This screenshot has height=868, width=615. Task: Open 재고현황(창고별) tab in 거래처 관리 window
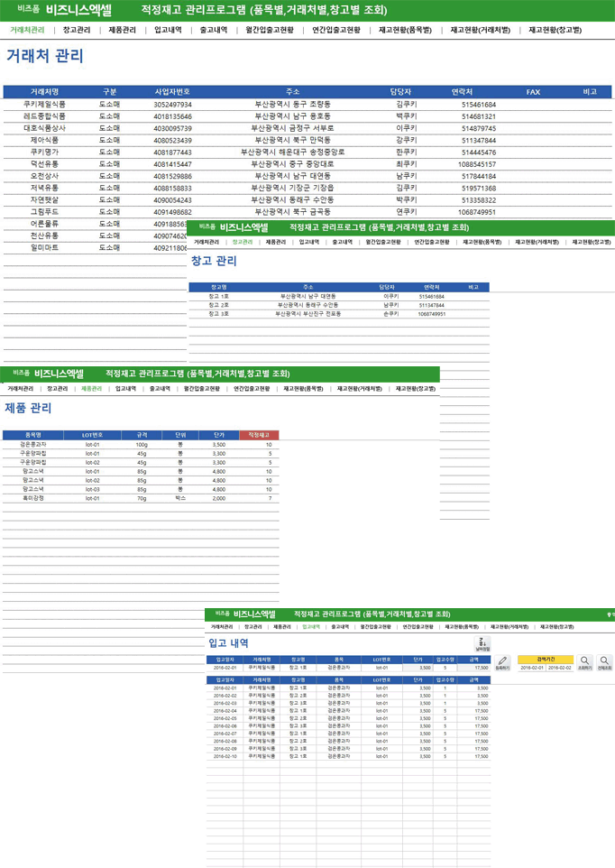pos(555,30)
